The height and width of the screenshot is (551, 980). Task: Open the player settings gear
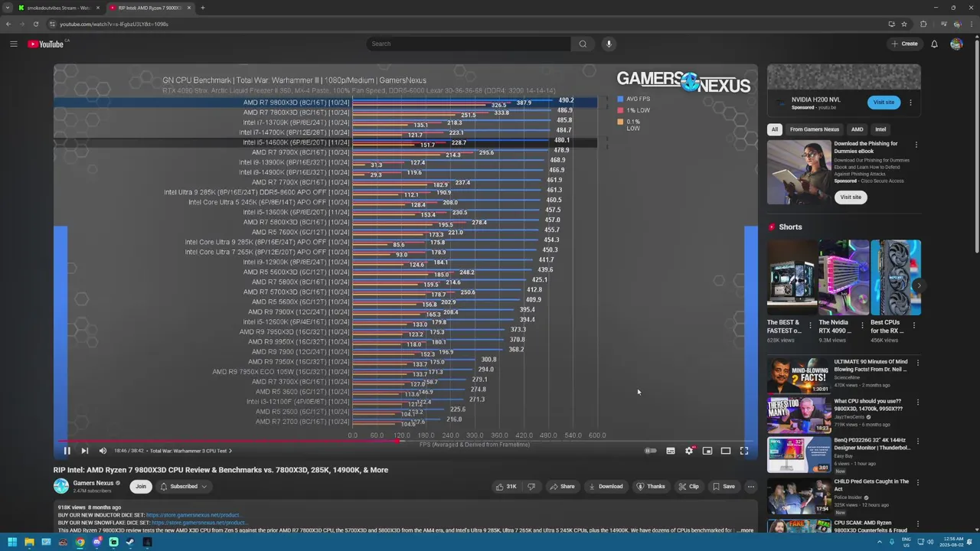click(689, 451)
